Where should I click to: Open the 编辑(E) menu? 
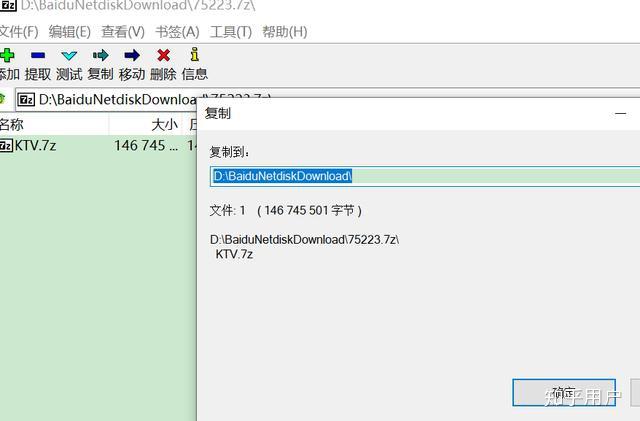(69, 31)
